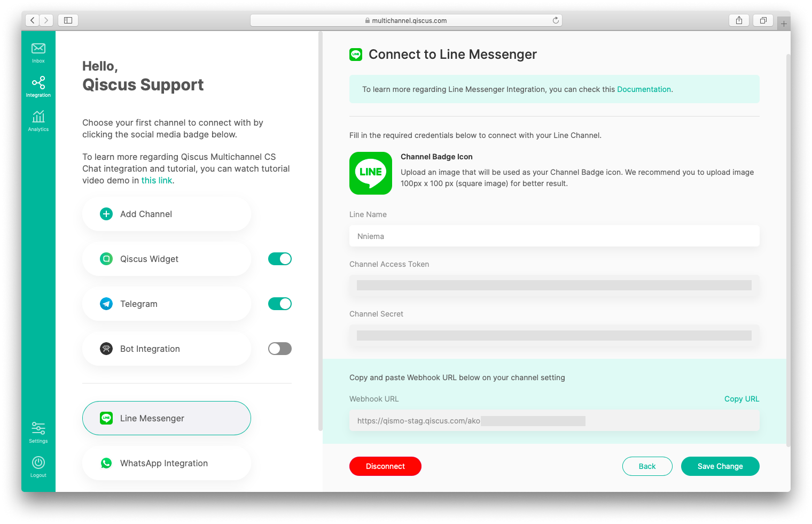Show Safari tab overview

click(763, 20)
